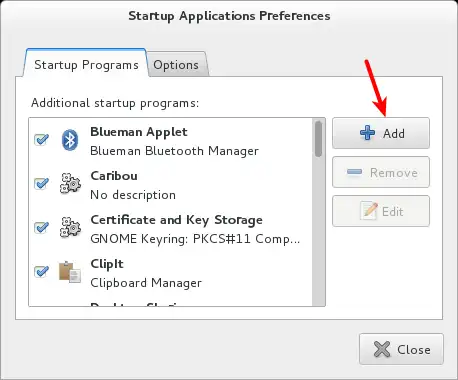Viewport: 458px width, 380px height.
Task: Uncheck the ClipIt startup checkbox
Action: pos(41,271)
